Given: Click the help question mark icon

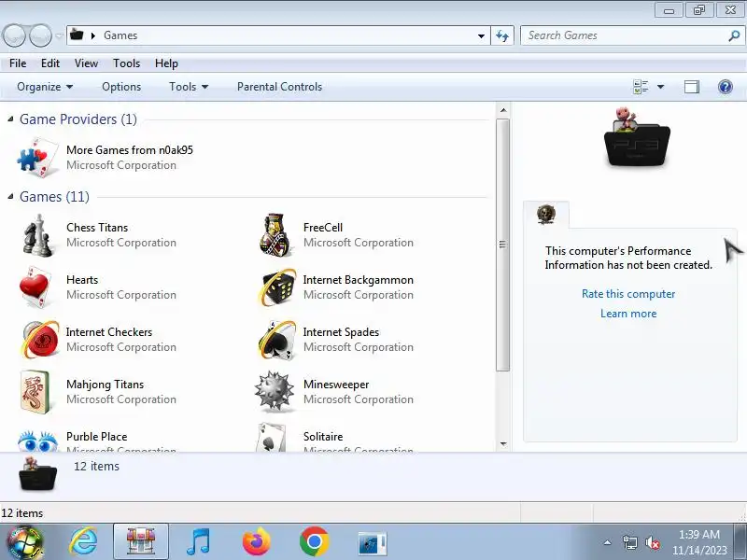Looking at the screenshot, I should pyautogui.click(x=726, y=87).
